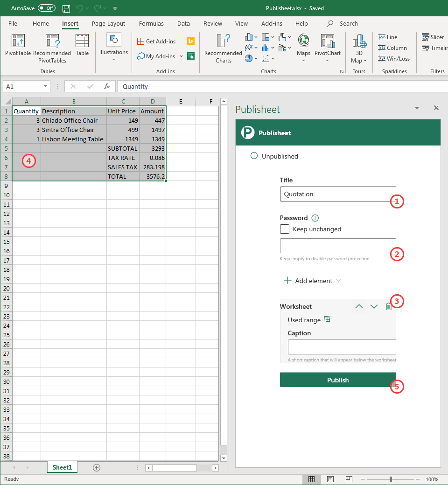Switch to Page Break Preview in status bar
448x485 pixels.
[x=349, y=479]
